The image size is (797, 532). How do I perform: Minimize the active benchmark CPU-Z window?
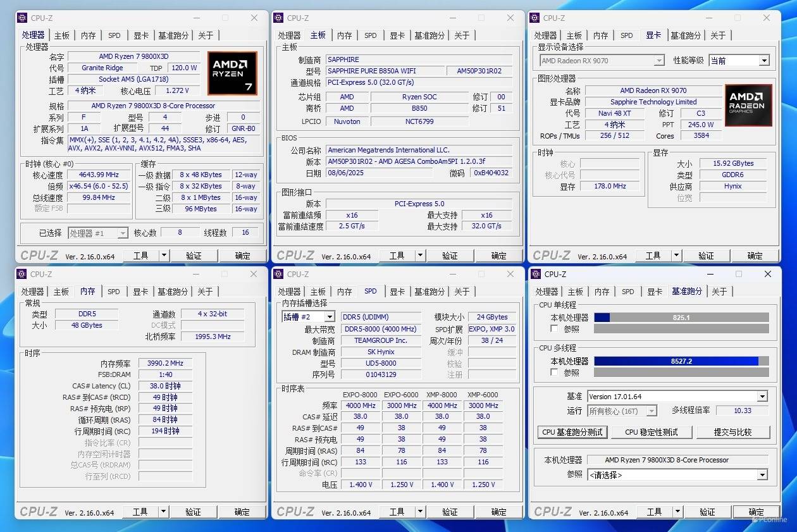coord(709,274)
